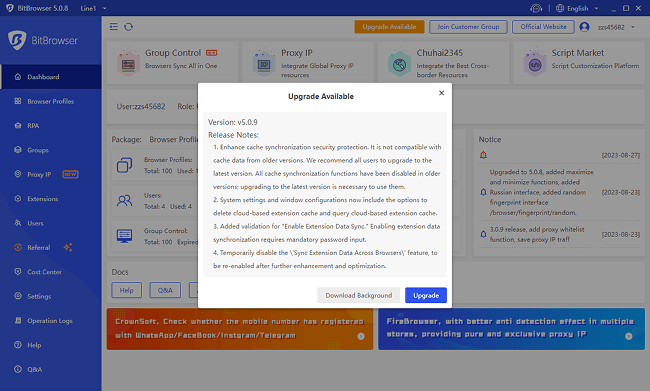Open Browser Profiles in sidebar
This screenshot has height=391, width=650.
pos(51,101)
